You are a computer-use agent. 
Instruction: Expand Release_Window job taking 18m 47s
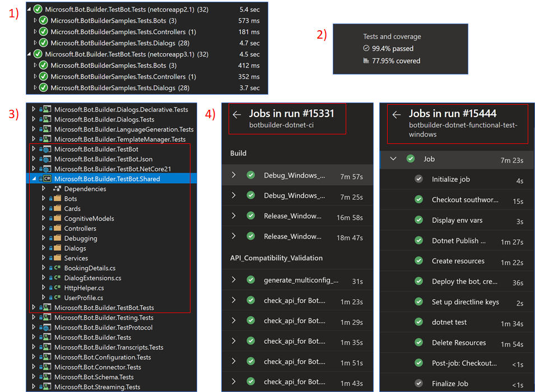click(x=234, y=236)
